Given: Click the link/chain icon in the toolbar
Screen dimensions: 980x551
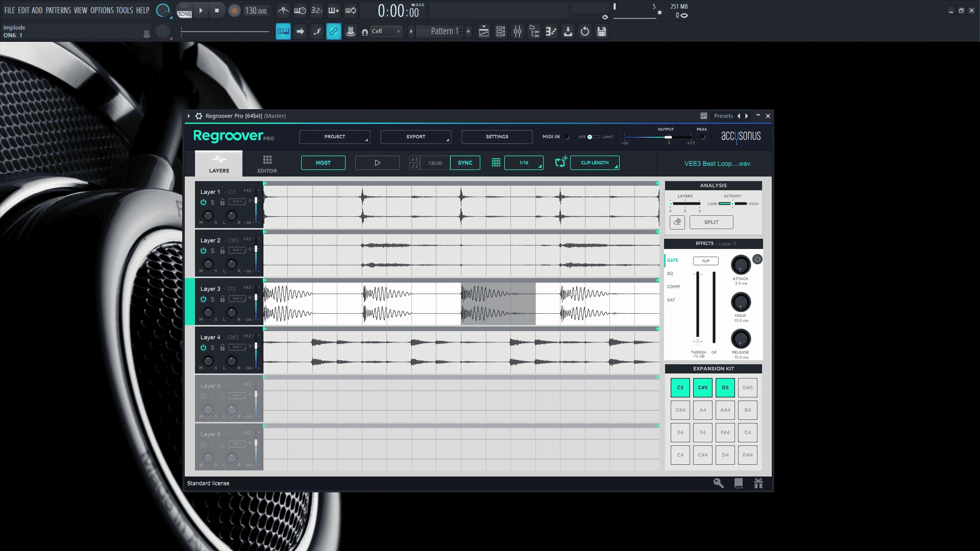Looking at the screenshot, I should 334,32.
